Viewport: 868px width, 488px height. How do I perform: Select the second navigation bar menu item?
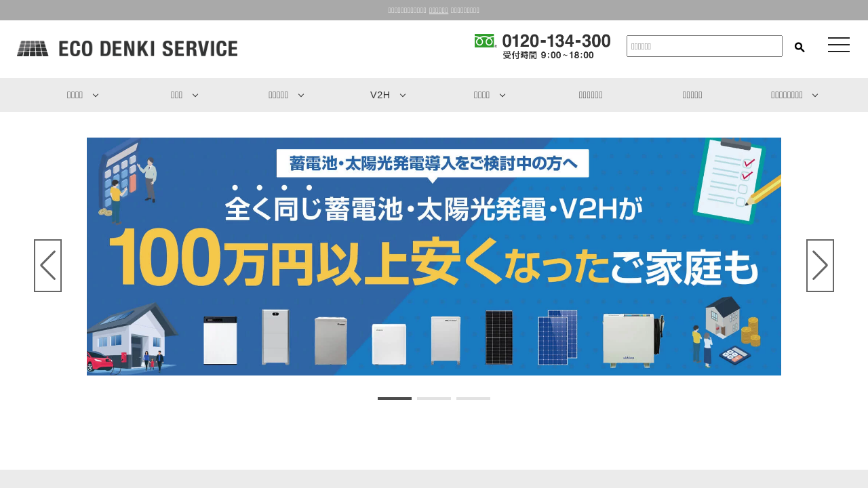pos(176,95)
